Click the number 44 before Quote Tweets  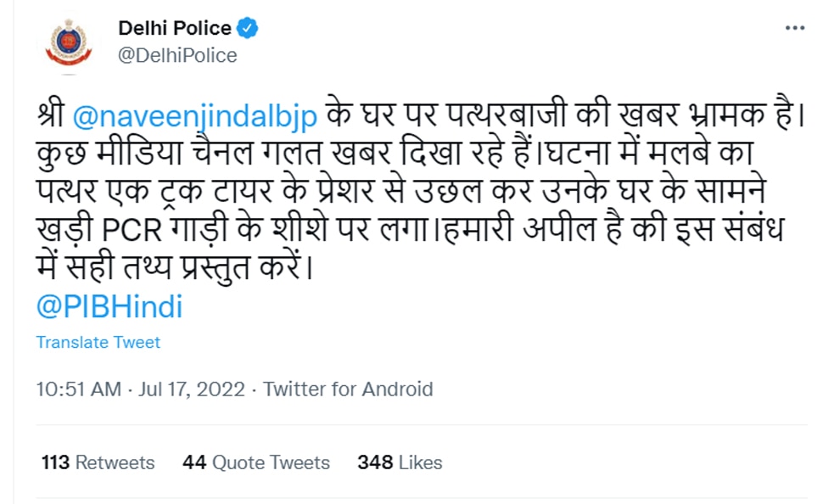(194, 462)
